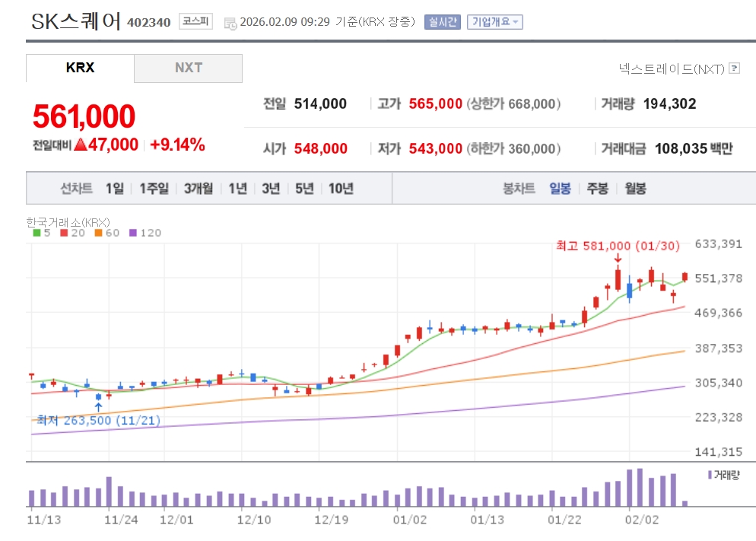756x541 pixels.
Task: Click the calendar icon beside the date
Action: [230, 23]
